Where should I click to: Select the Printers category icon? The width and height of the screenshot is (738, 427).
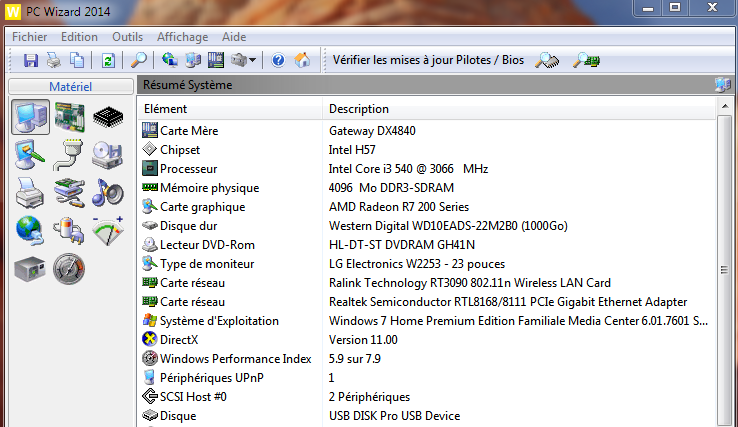coord(30,193)
